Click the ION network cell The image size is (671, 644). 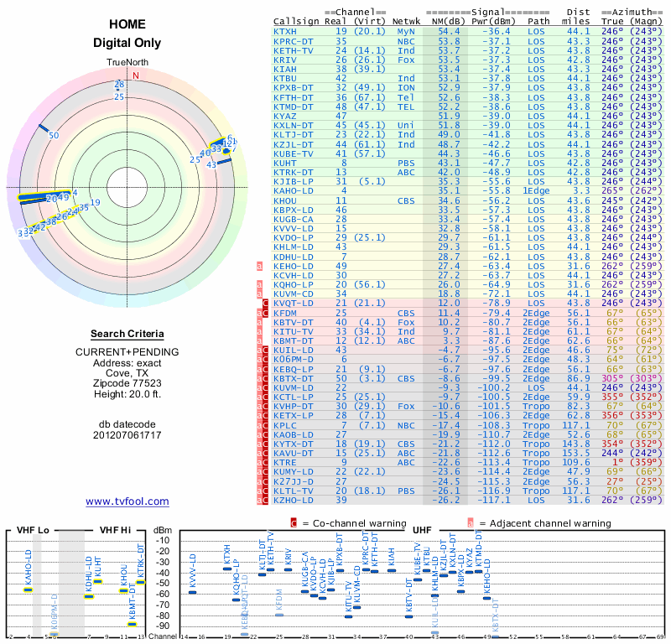(x=406, y=88)
